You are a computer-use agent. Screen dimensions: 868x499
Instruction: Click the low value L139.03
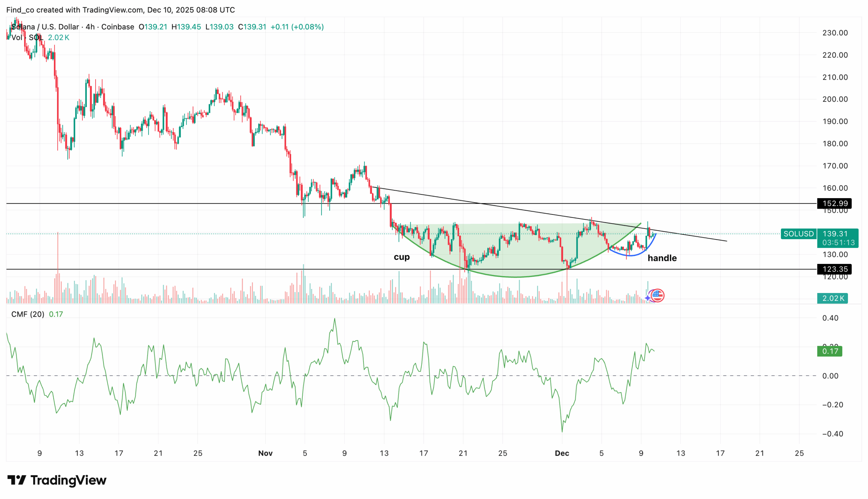(219, 27)
